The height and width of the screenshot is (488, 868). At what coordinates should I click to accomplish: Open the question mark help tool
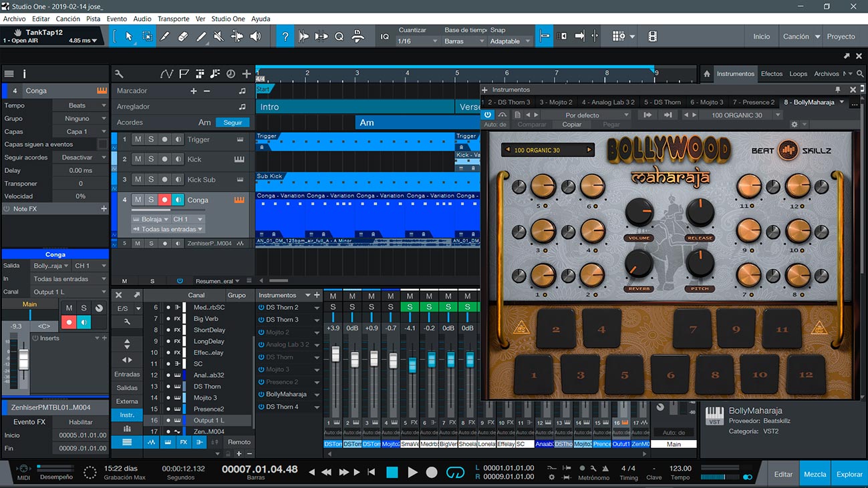coord(285,37)
